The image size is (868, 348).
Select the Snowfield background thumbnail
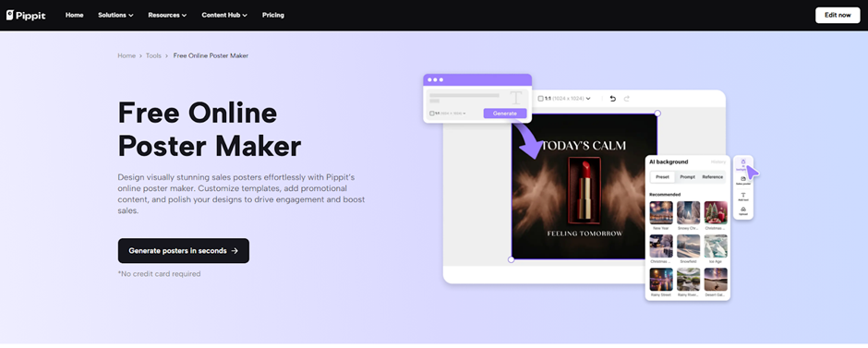(688, 246)
